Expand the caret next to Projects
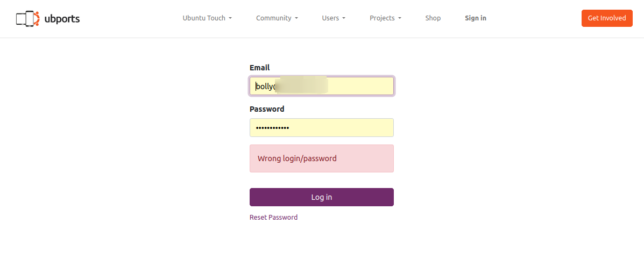Screen dimensions: 644x260 tap(400, 18)
